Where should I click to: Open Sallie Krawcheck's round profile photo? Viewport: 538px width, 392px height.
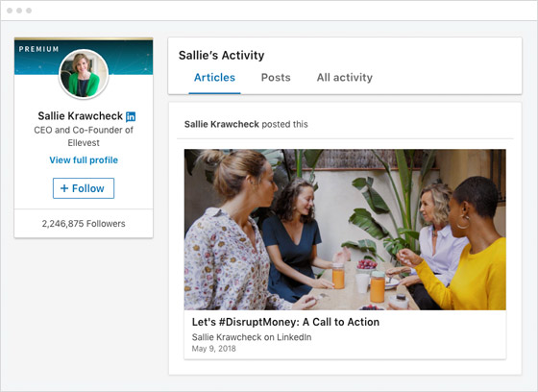[x=84, y=74]
